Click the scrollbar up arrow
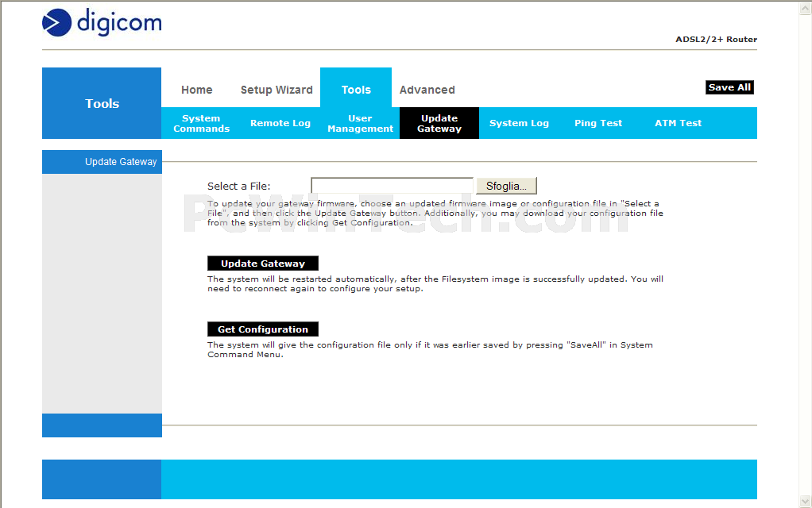 click(x=805, y=6)
